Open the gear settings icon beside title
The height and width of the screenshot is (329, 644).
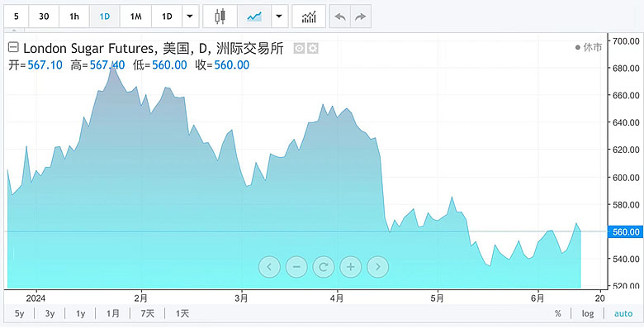point(313,49)
